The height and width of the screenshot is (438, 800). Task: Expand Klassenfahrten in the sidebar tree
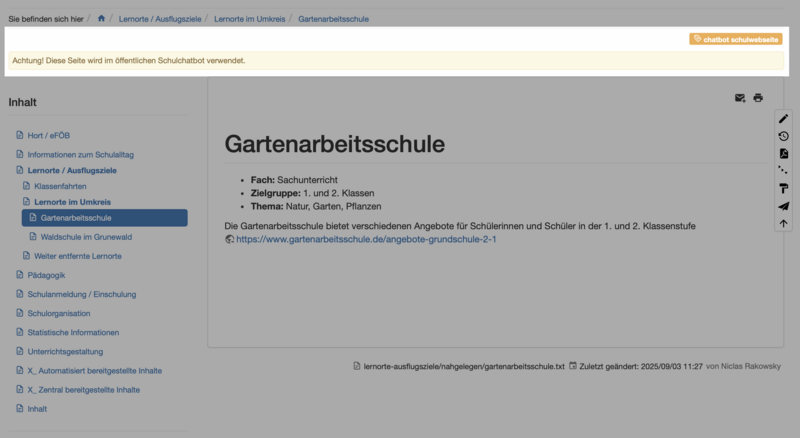(x=60, y=186)
